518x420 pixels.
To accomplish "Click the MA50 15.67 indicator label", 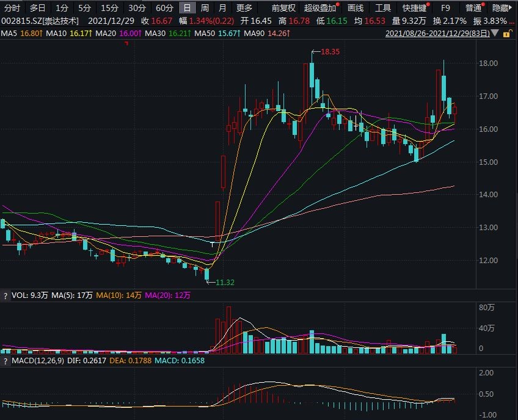I will point(217,34).
